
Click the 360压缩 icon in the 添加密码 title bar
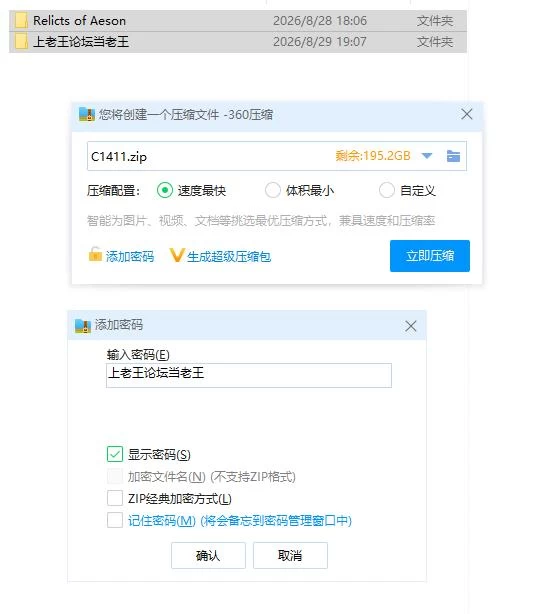pyautogui.click(x=83, y=326)
